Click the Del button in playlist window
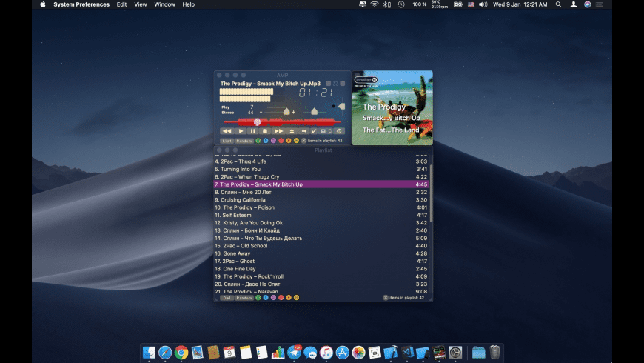 (x=227, y=298)
